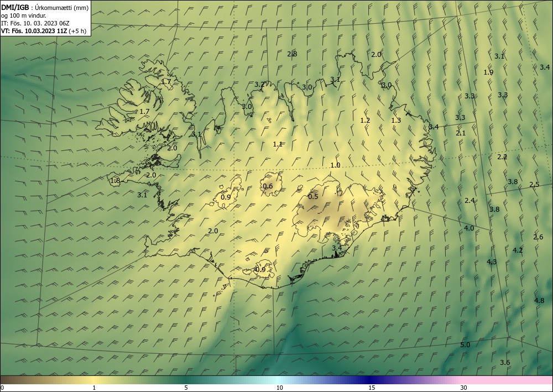Image resolution: width=553 pixels, height=392 pixels.
Task: Click the 3.6 value in the bottom right
Action: [505, 362]
